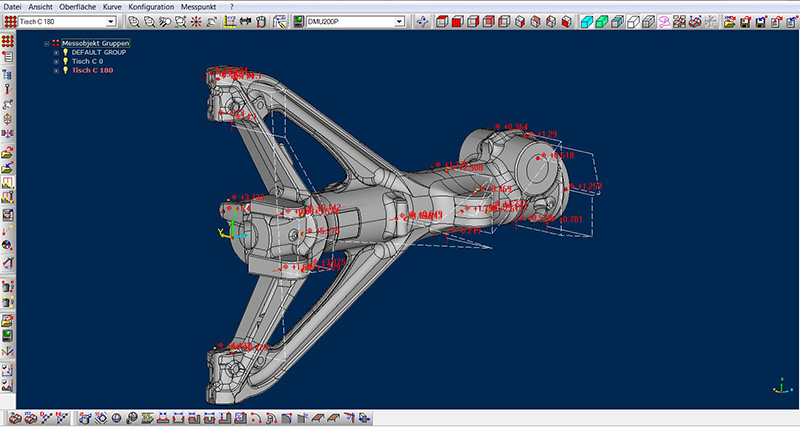Open the Kurve menu

coord(112,7)
